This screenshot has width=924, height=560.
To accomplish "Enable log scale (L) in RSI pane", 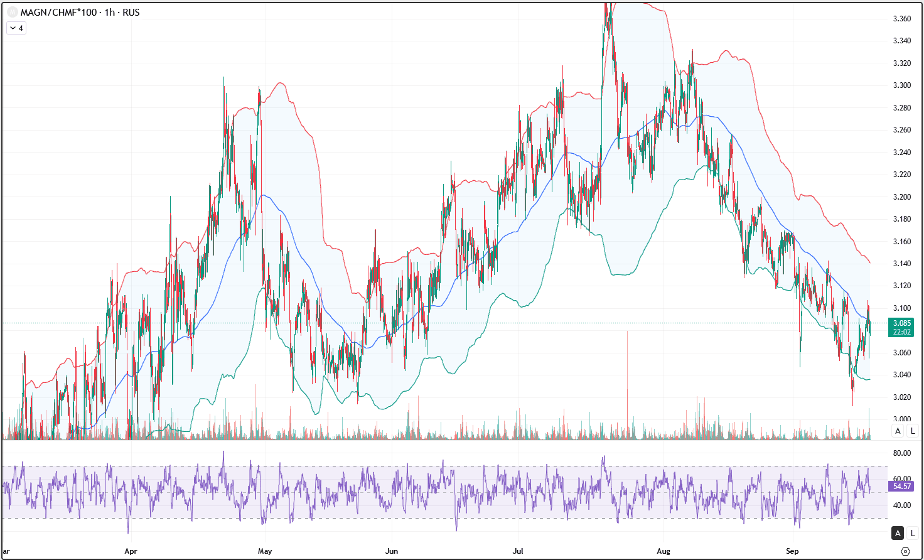I will 913,533.
